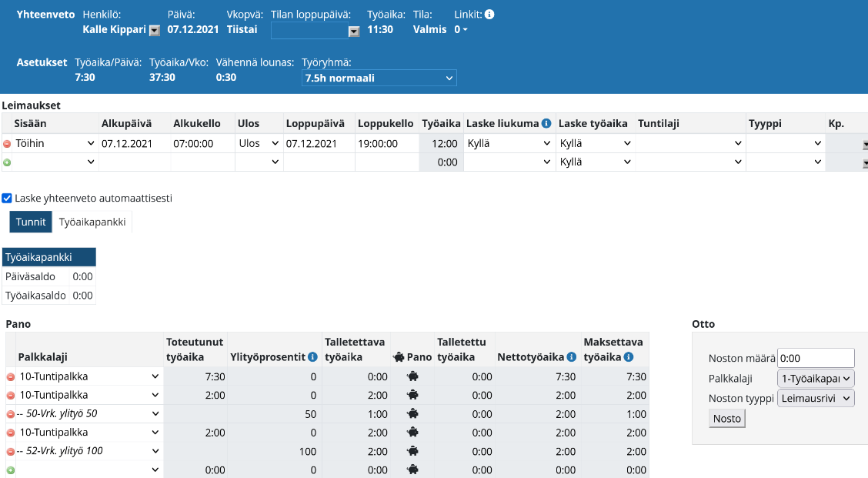Open the Linkit 0 menu

pos(461,30)
